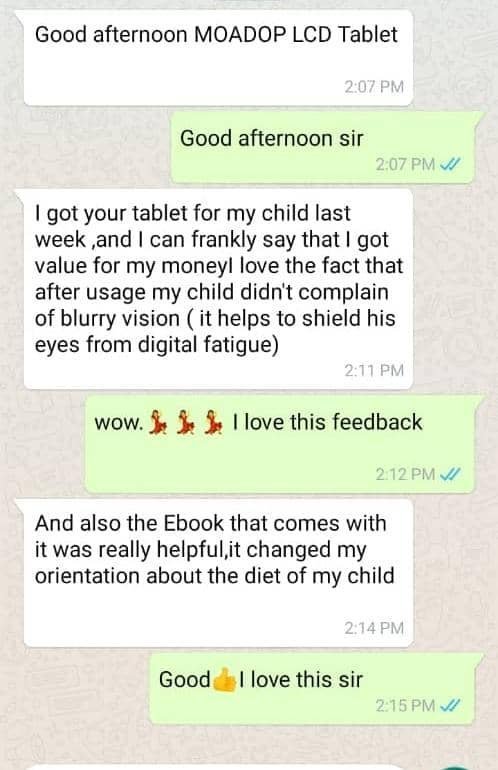
Task: Select the 'Good afternoon sir' reply bubble
Action: (x=322, y=147)
